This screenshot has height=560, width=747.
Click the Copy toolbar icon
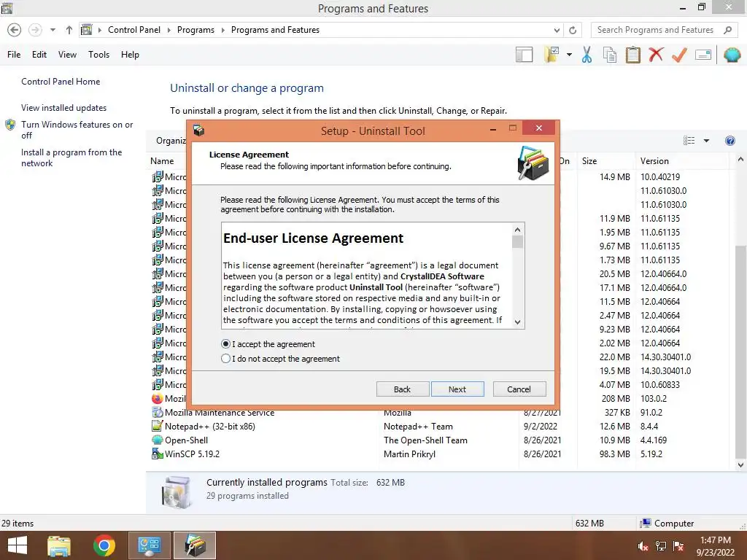pyautogui.click(x=610, y=55)
